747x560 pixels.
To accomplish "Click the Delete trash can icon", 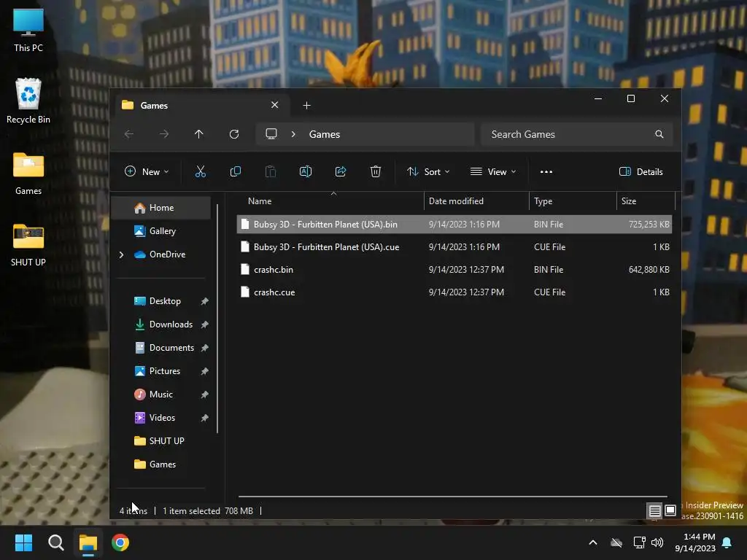I will point(376,171).
